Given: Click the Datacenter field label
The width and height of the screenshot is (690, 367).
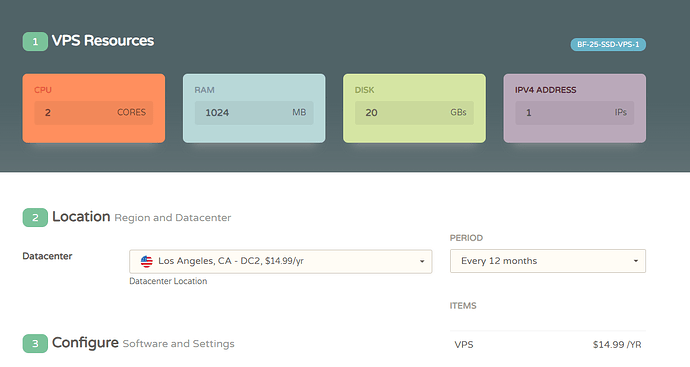Looking at the screenshot, I should point(47,256).
